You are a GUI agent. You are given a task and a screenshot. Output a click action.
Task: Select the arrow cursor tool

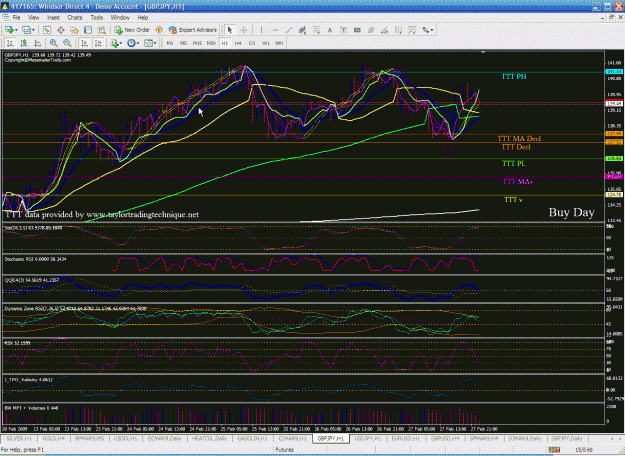tap(229, 30)
